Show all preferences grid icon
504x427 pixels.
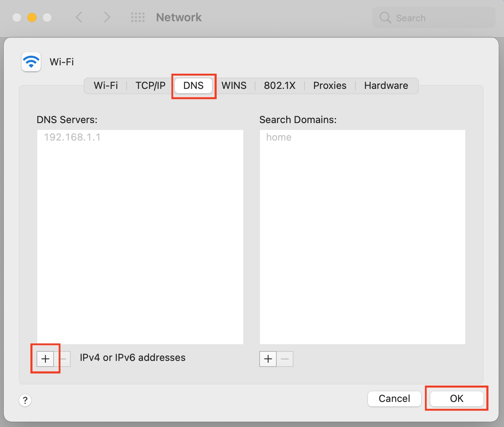coord(138,17)
